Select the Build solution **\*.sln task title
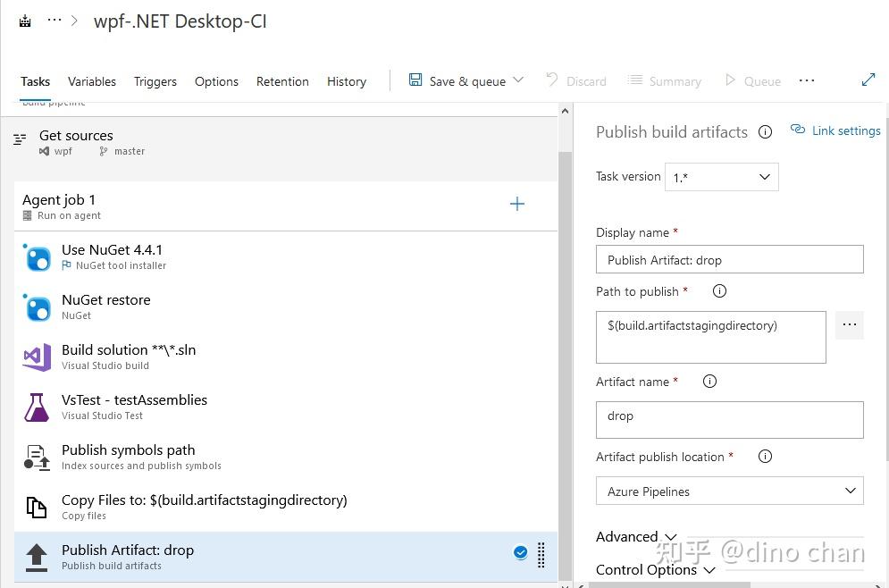The height and width of the screenshot is (588, 889). 129,349
